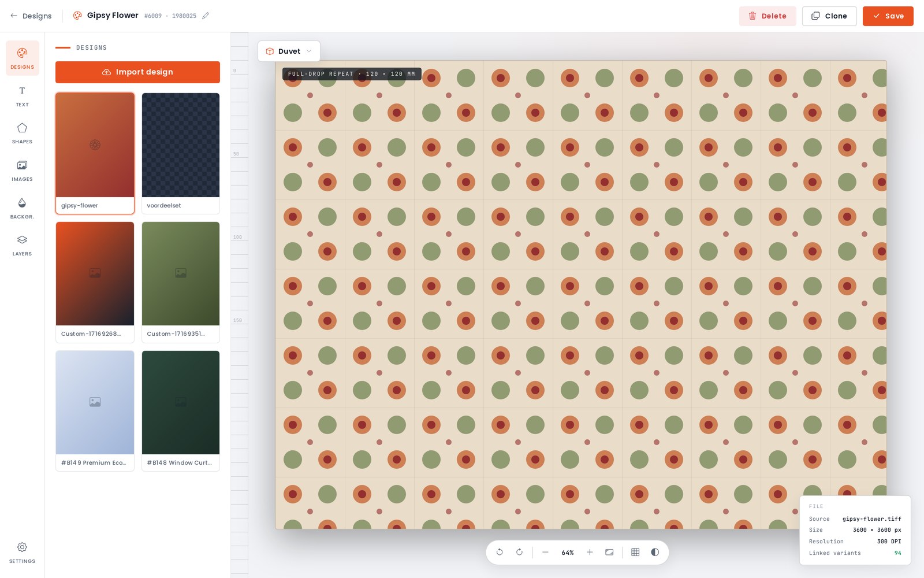
Task: Open the Background sidebar tab
Action: (x=23, y=208)
